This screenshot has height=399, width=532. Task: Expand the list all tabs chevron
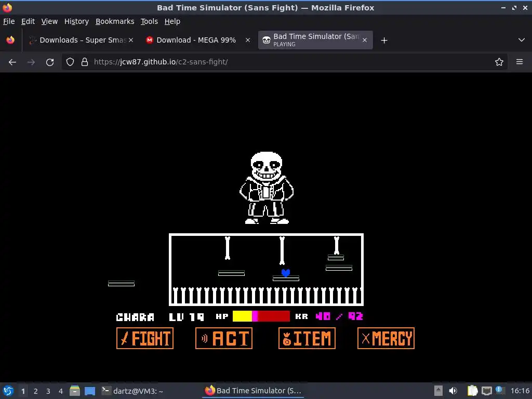click(x=522, y=40)
